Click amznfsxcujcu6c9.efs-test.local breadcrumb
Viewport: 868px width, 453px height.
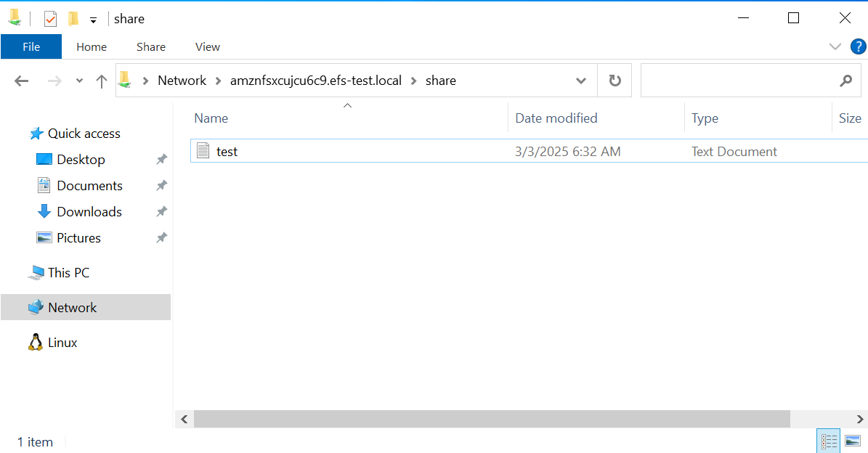[315, 81]
